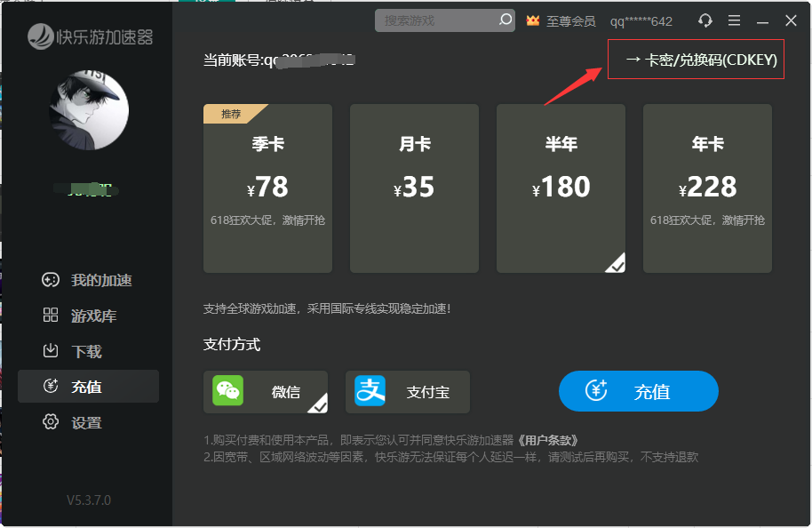The height and width of the screenshot is (528, 812).
Task: Click the search games input field
Action: tap(444, 20)
